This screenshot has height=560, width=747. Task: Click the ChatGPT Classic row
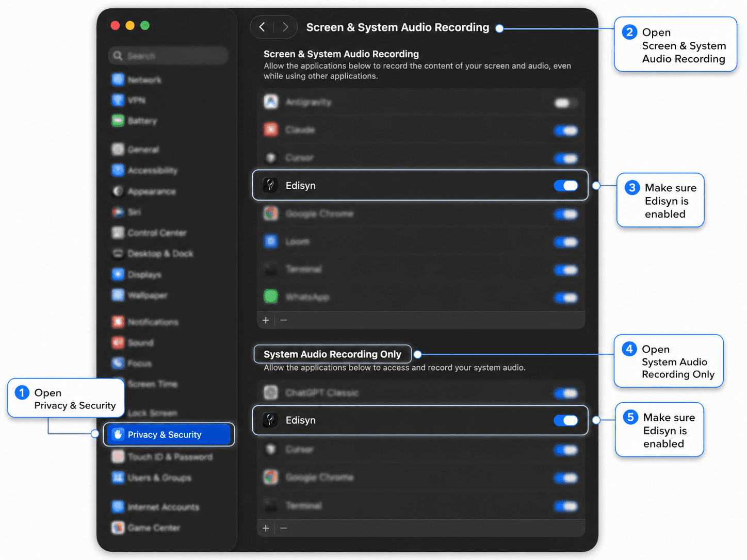[421, 393]
